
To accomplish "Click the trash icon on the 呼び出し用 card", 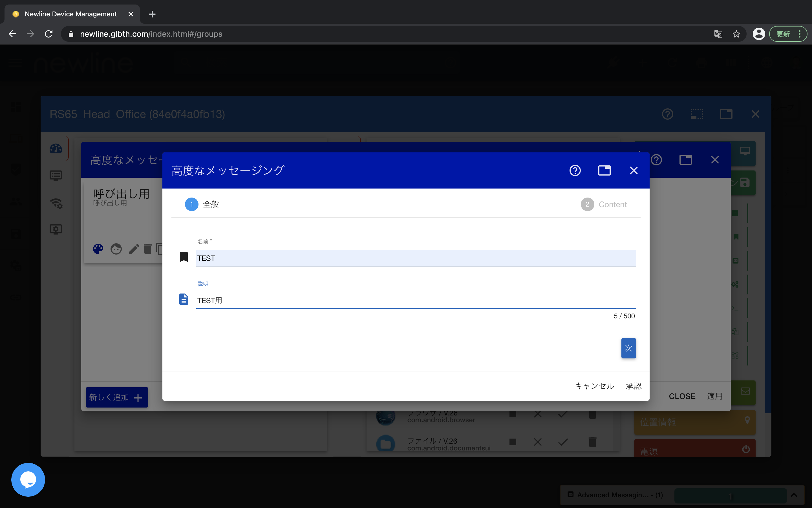I will (148, 249).
